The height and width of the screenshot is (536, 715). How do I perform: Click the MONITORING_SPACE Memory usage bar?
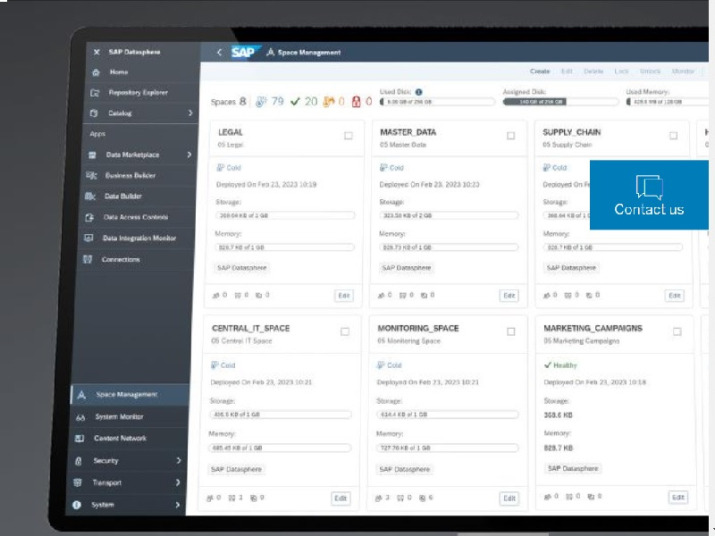447,448
